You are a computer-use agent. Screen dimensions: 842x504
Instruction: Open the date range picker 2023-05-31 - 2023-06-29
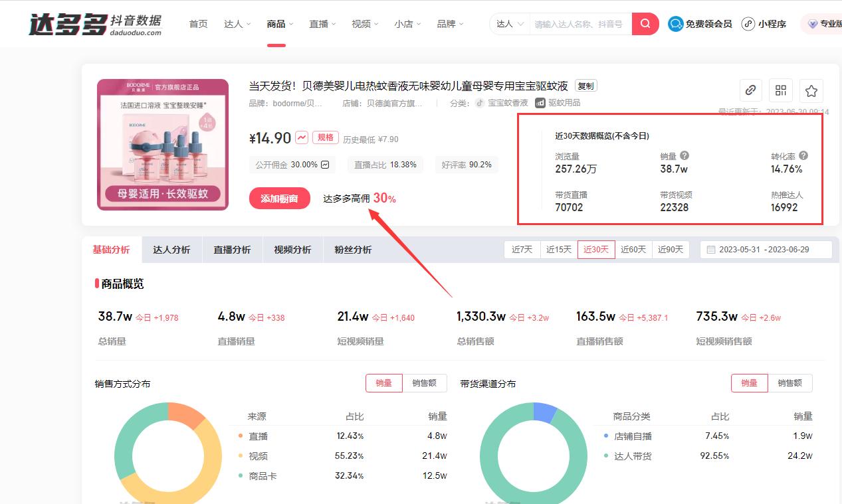pos(766,250)
